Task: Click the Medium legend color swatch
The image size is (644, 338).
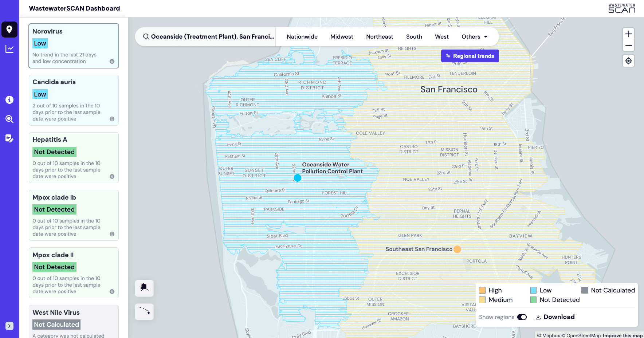Action: tap(482, 300)
